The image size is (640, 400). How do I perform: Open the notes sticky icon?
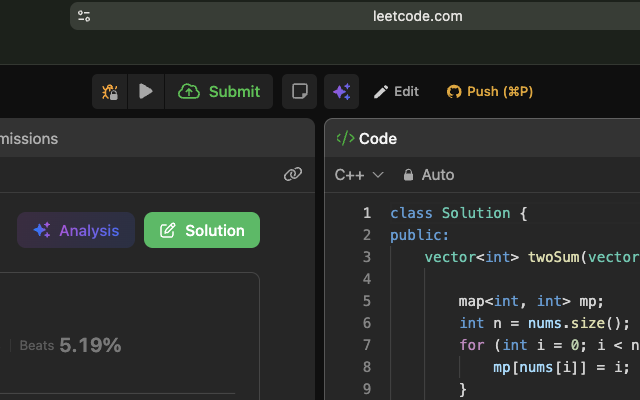[x=300, y=91]
